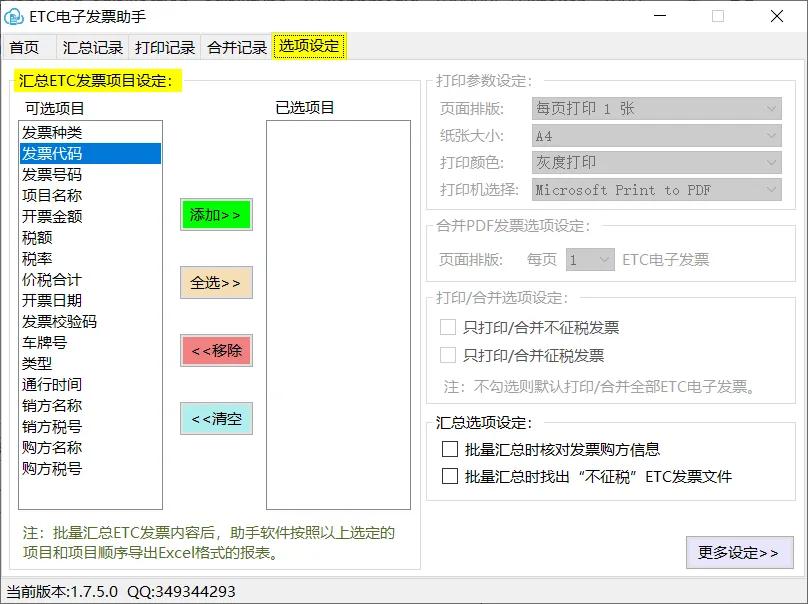Toggle 只打印/合并不征税发票 checkbox
This screenshot has height=604, width=808.
[x=448, y=327]
